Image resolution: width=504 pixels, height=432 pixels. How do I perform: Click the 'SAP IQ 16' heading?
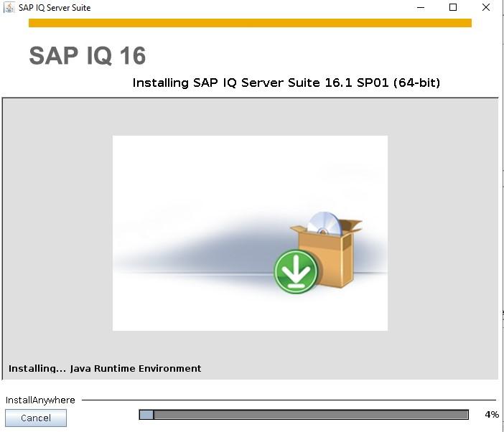(88, 56)
